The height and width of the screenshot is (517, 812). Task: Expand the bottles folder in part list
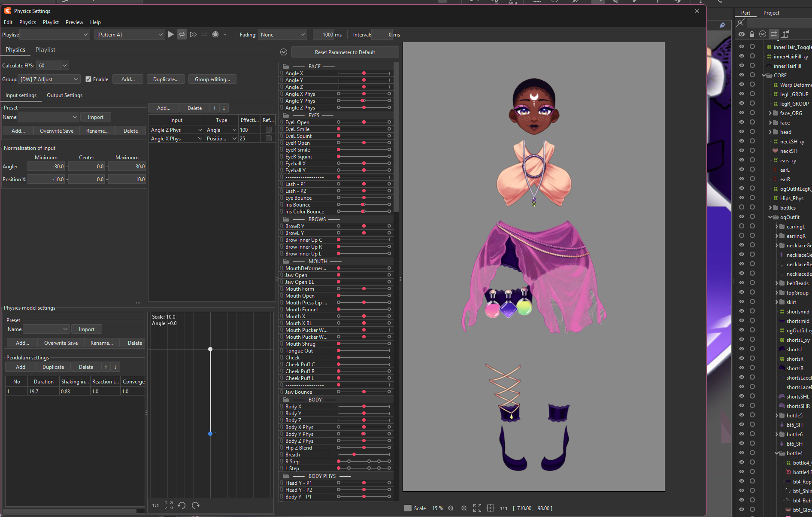point(770,207)
